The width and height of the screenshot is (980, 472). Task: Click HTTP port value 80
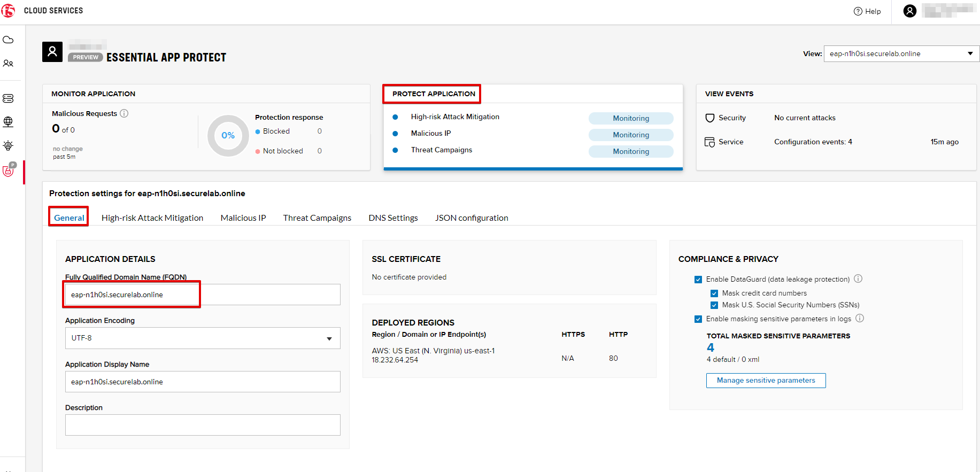coord(613,358)
